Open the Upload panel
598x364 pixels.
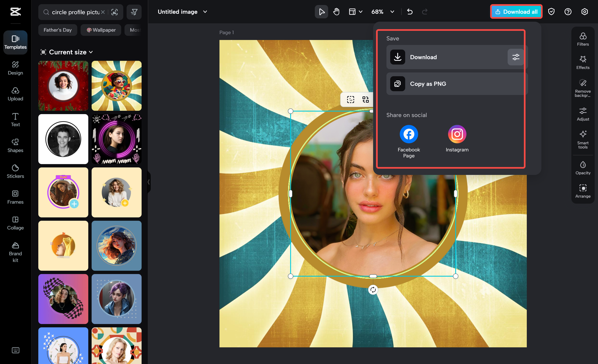(15, 94)
